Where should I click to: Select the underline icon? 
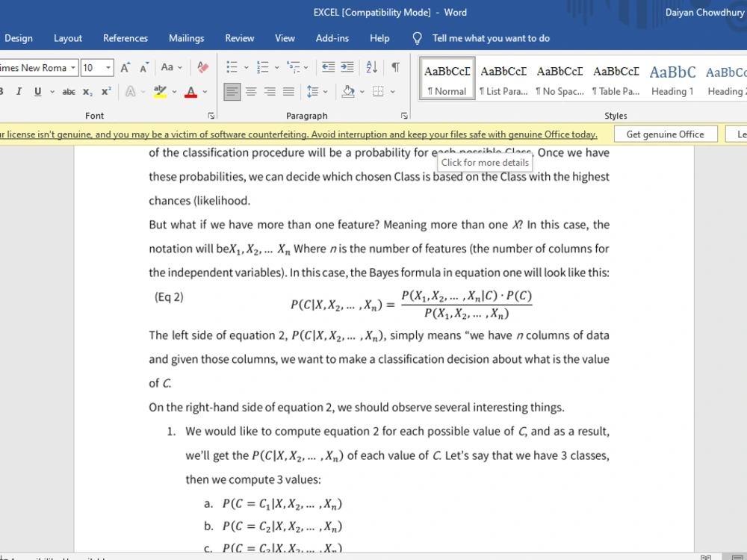tap(37, 90)
